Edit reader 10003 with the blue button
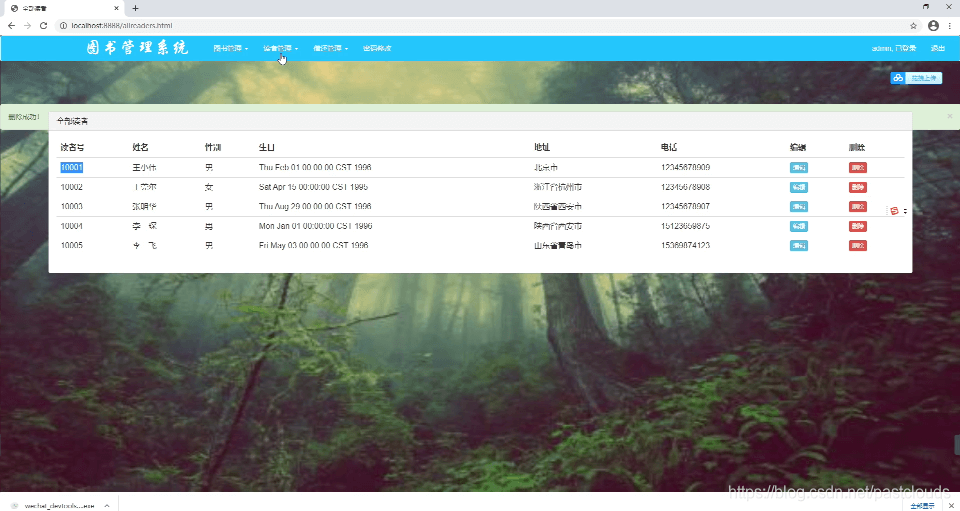The width and height of the screenshot is (960, 511). coord(798,207)
